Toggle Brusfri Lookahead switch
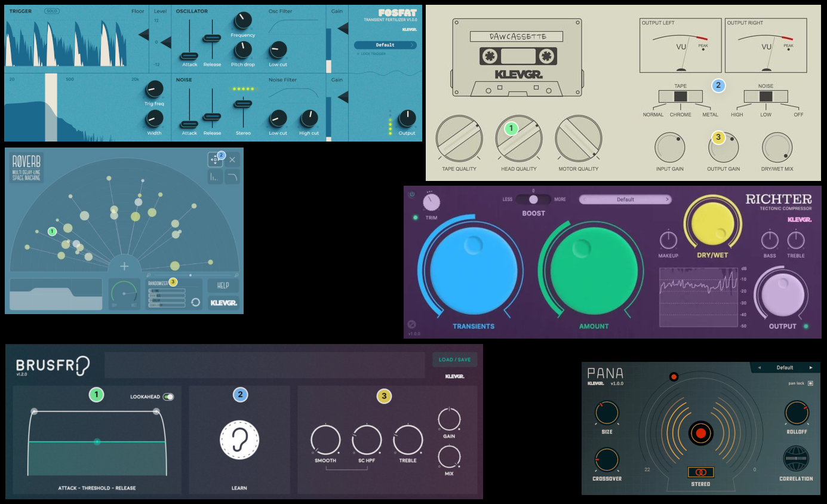 (168, 397)
